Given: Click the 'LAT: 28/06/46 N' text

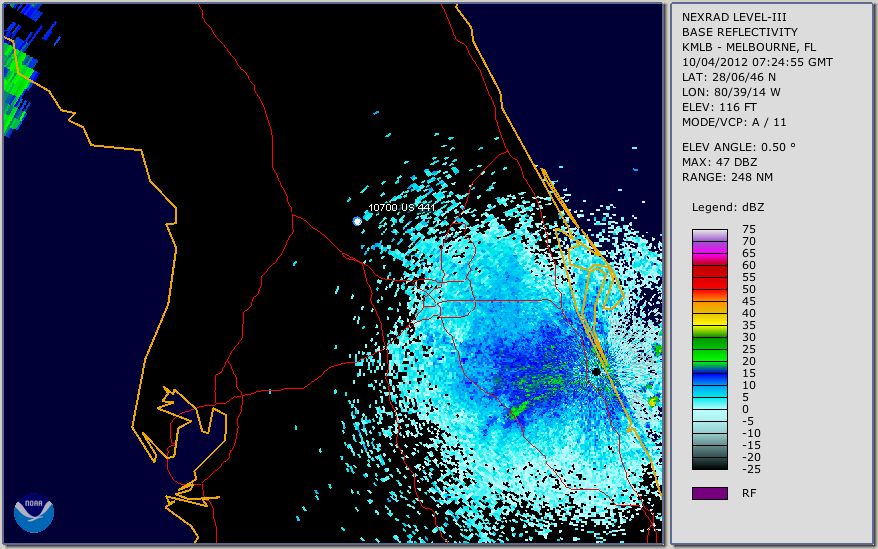Looking at the screenshot, I should click(x=728, y=77).
